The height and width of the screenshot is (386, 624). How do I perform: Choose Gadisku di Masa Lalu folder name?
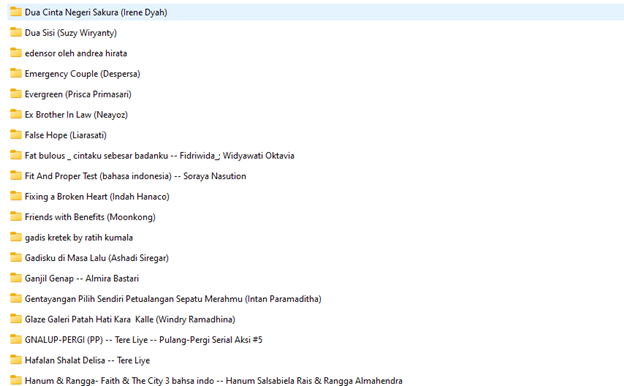pyautogui.click(x=97, y=258)
